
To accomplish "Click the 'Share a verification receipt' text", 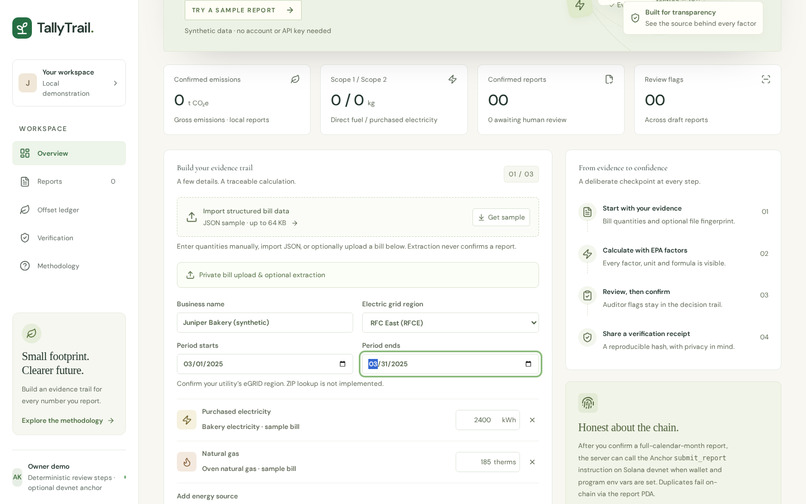I will click(646, 333).
